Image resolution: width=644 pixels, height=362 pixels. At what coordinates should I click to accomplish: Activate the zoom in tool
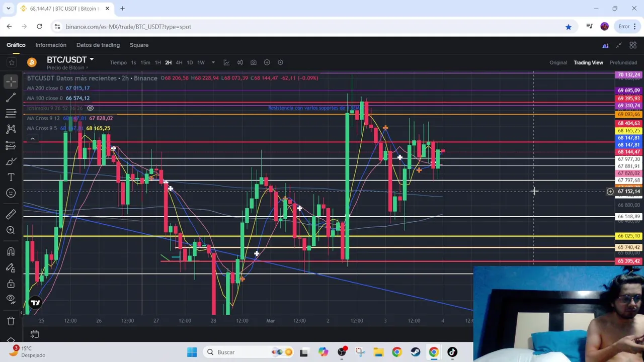pos(11,230)
